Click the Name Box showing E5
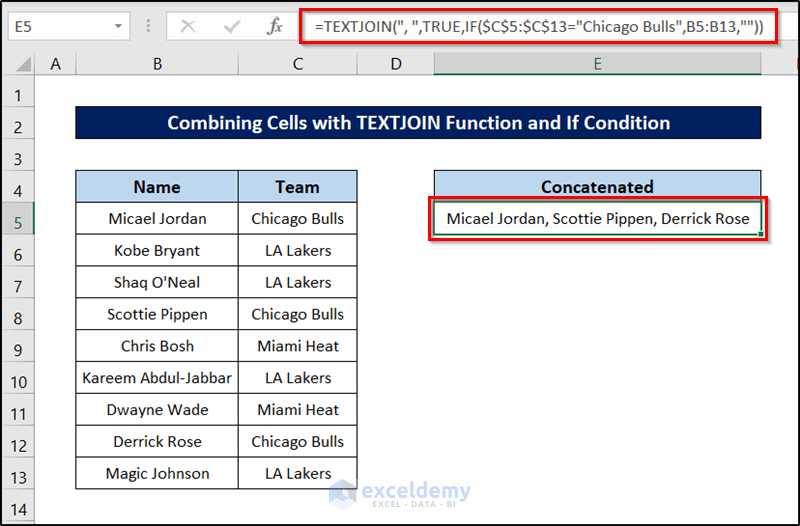Image resolution: width=800 pixels, height=526 pixels. click(x=69, y=26)
